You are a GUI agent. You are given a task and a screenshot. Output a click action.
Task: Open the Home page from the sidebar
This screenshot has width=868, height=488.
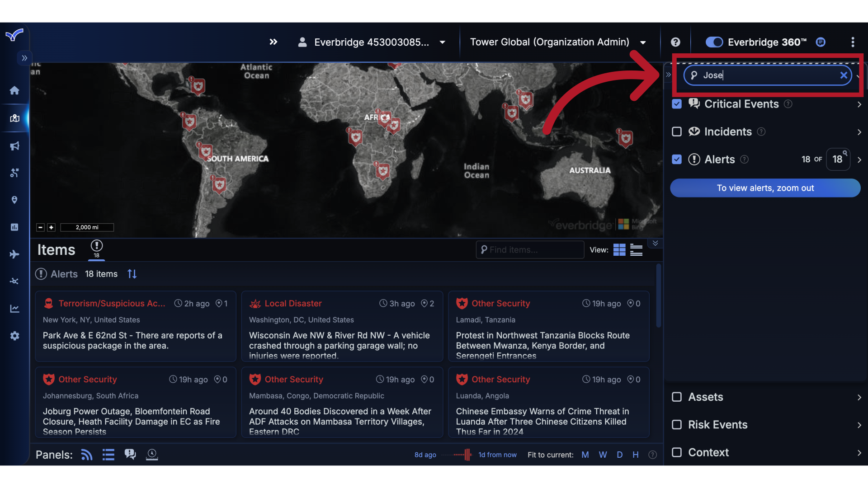[x=14, y=90]
